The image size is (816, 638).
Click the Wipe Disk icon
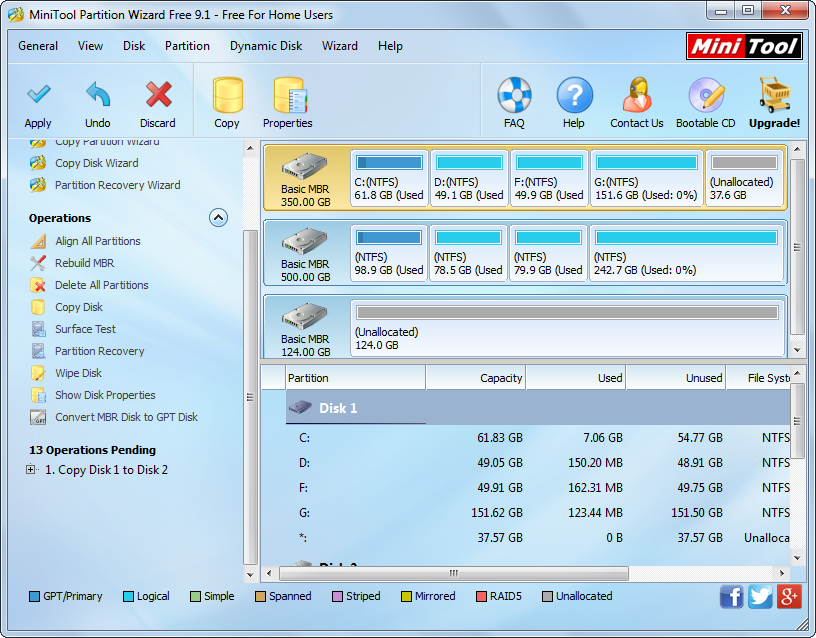click(x=38, y=373)
